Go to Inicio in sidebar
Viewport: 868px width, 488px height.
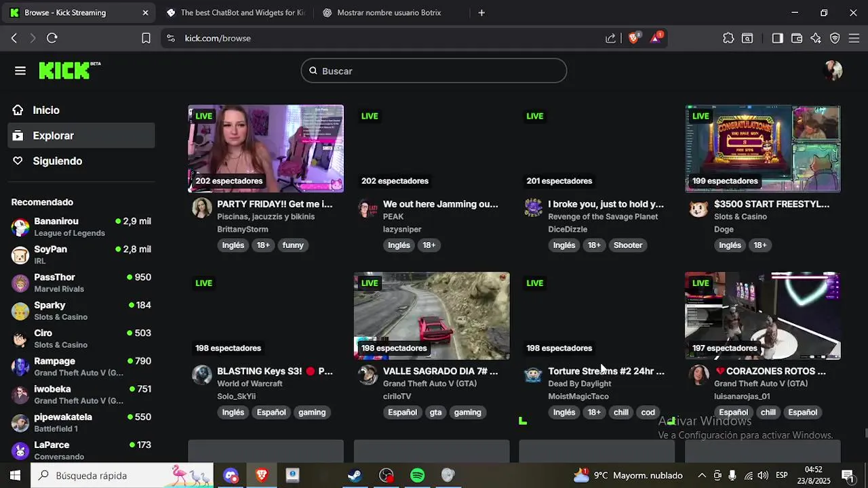click(81, 110)
